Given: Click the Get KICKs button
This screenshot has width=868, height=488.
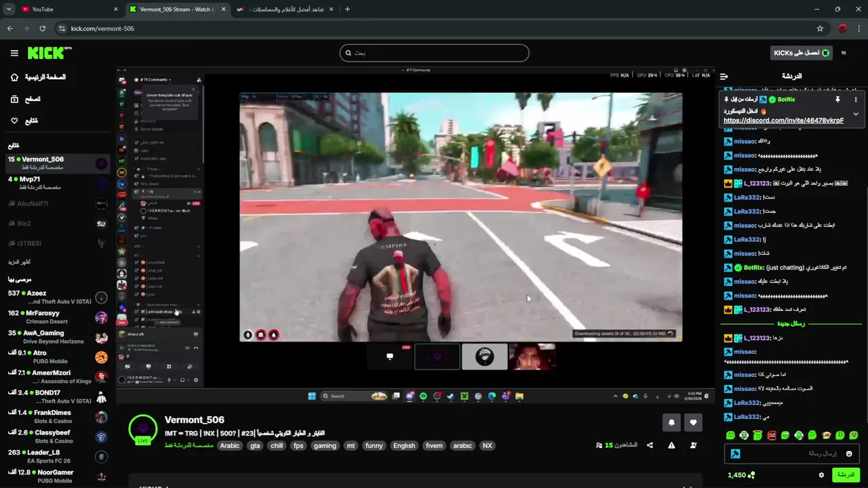Looking at the screenshot, I should point(801,53).
